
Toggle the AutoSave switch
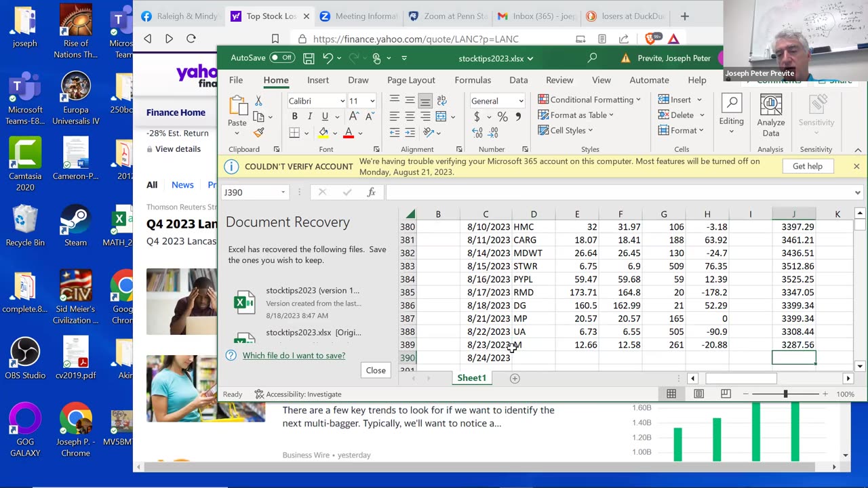click(x=282, y=58)
